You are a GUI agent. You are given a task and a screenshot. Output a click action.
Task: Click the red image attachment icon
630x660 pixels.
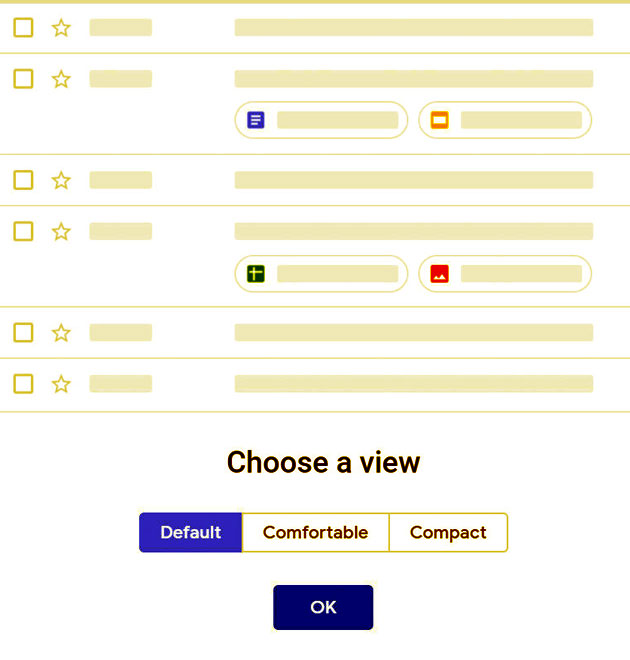pyautogui.click(x=439, y=273)
